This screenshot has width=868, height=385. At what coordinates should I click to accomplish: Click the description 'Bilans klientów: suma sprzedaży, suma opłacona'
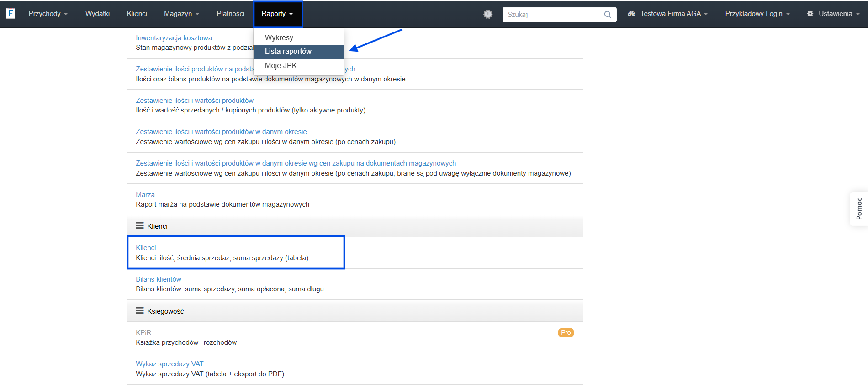230,289
